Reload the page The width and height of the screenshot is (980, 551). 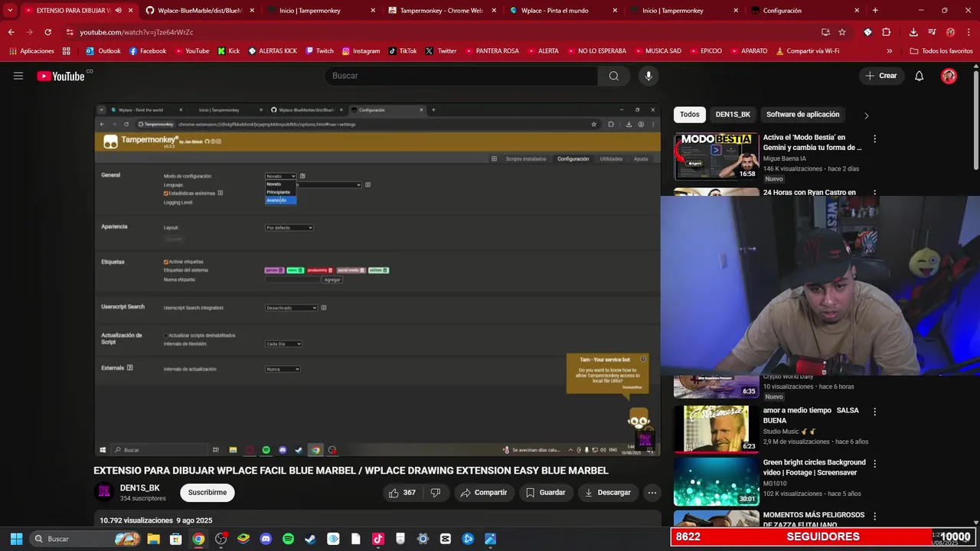[x=47, y=32]
